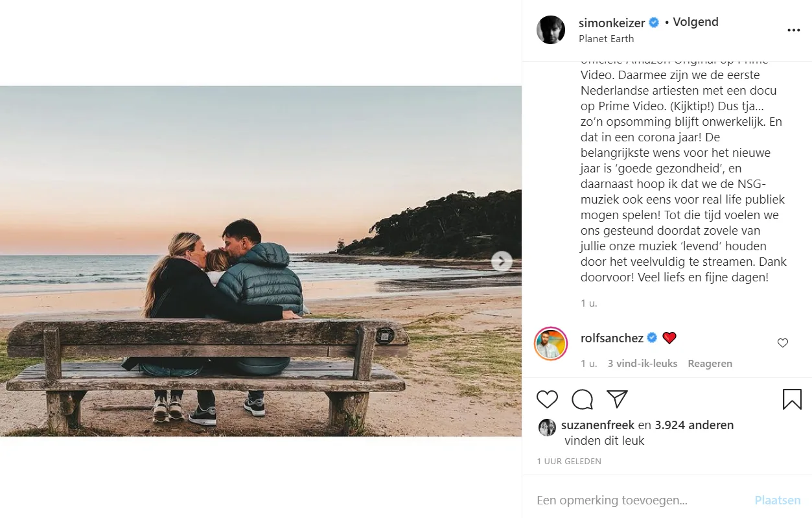Open the three-dot more options menu
This screenshot has height=518, width=812.
point(794,30)
